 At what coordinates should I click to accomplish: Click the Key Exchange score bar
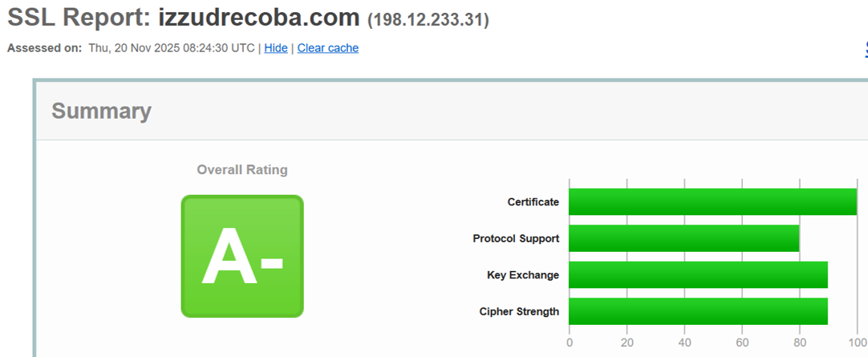coord(698,275)
